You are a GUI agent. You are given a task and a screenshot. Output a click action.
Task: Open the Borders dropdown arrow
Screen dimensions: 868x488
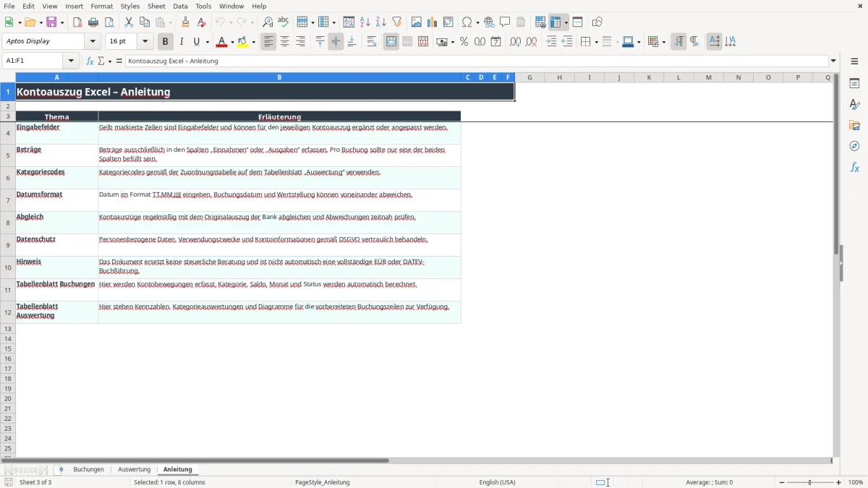(x=596, y=42)
